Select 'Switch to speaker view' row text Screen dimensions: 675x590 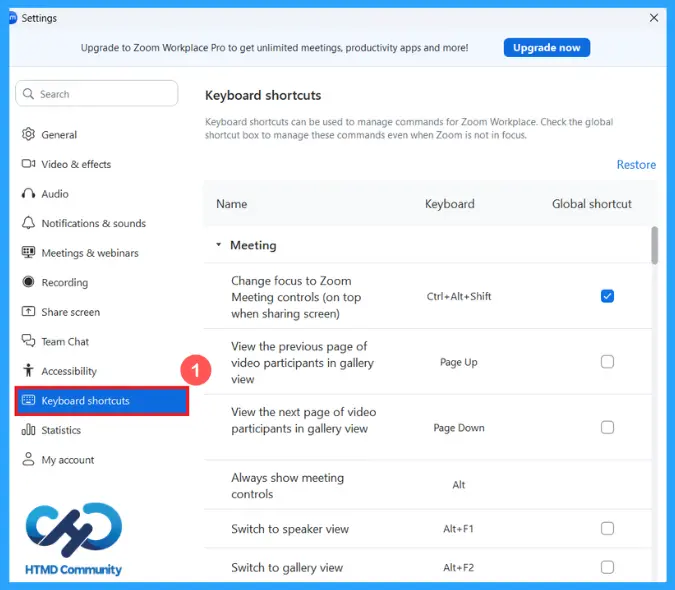290,529
